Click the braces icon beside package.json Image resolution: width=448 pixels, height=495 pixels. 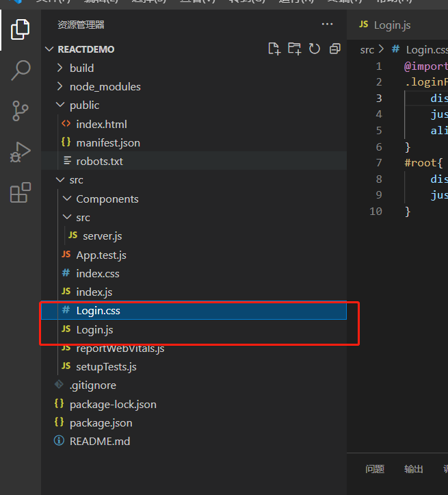[59, 422]
